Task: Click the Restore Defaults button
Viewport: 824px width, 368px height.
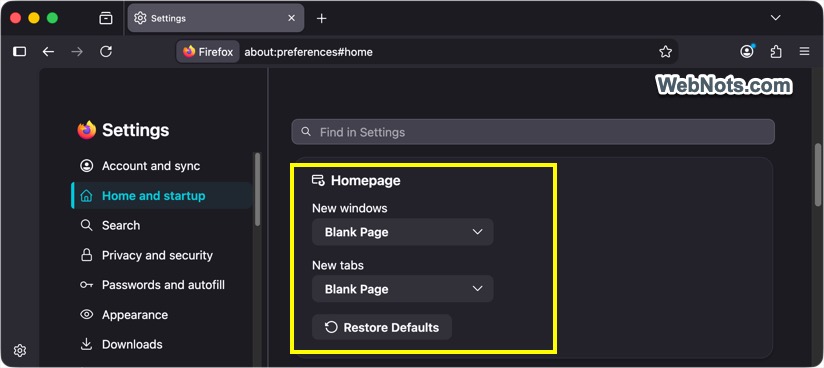Action: point(382,328)
